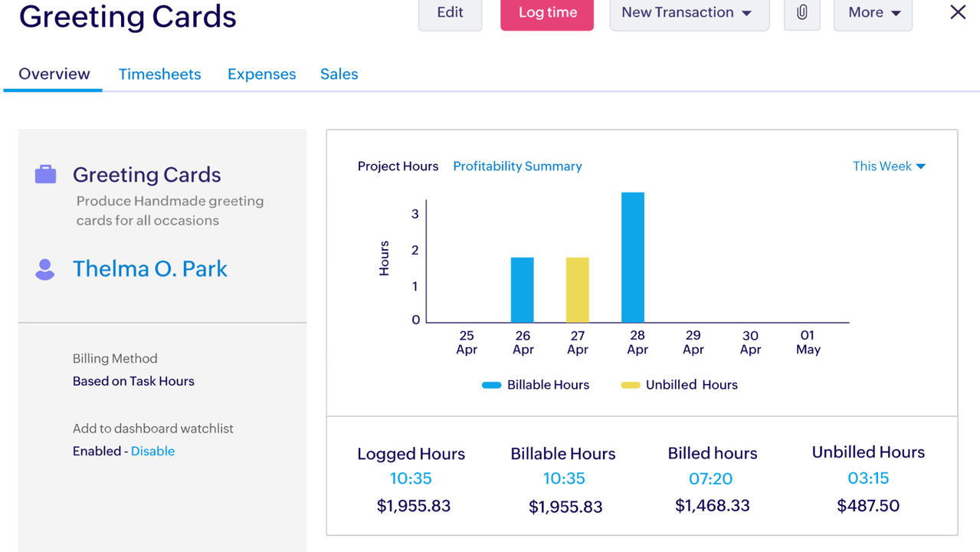This screenshot has height=552, width=980.
Task: Click the 28 Apr billable hours bar
Action: pos(633,258)
